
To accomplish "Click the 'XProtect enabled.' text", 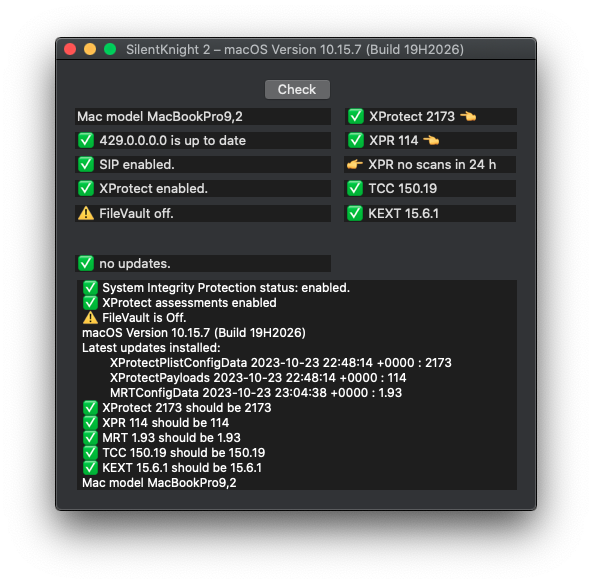I will coord(153,188).
